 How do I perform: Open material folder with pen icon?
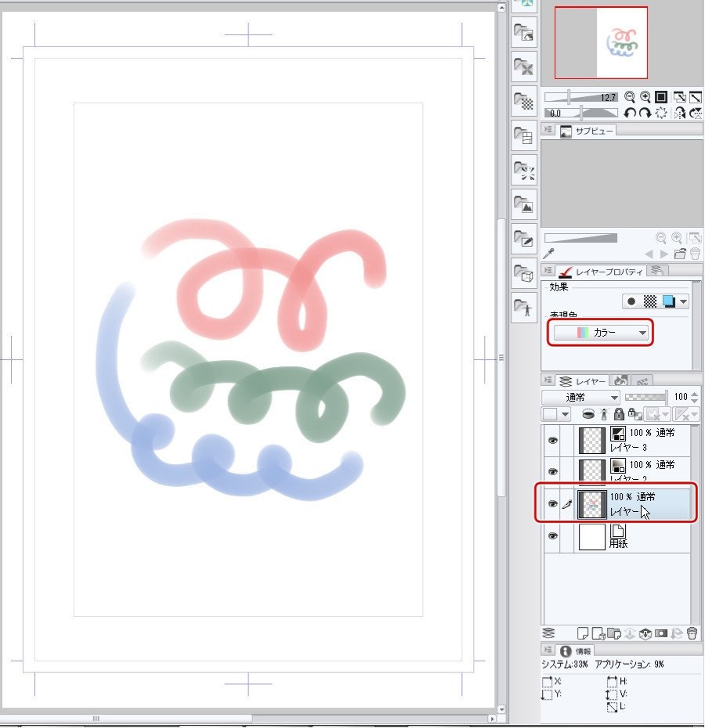[524, 238]
